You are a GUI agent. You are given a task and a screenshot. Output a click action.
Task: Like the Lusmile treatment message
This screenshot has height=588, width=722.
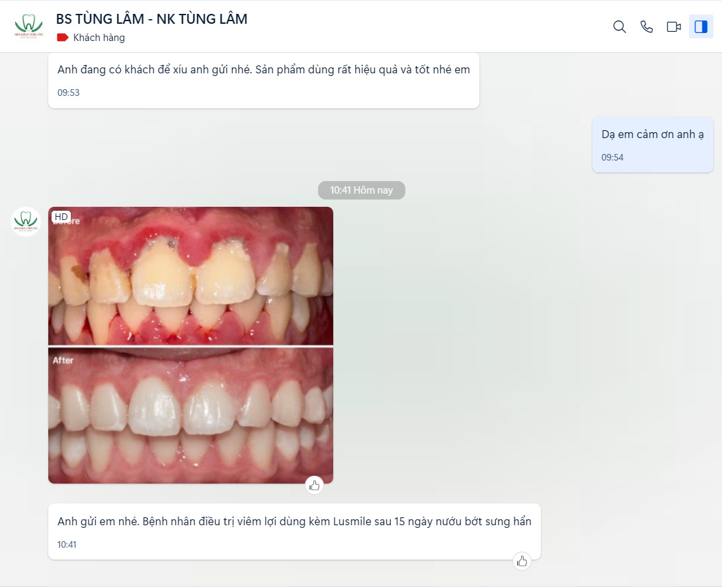(522, 561)
